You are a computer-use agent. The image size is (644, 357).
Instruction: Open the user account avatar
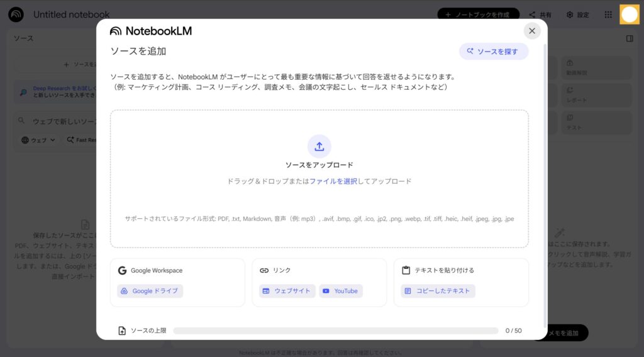[x=629, y=14]
